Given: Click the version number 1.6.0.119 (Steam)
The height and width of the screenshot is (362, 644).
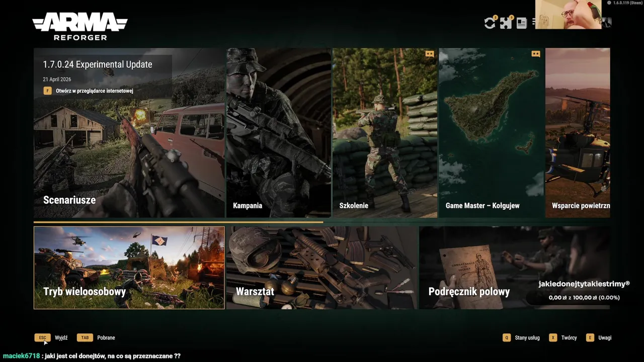Looking at the screenshot, I should point(627,3).
